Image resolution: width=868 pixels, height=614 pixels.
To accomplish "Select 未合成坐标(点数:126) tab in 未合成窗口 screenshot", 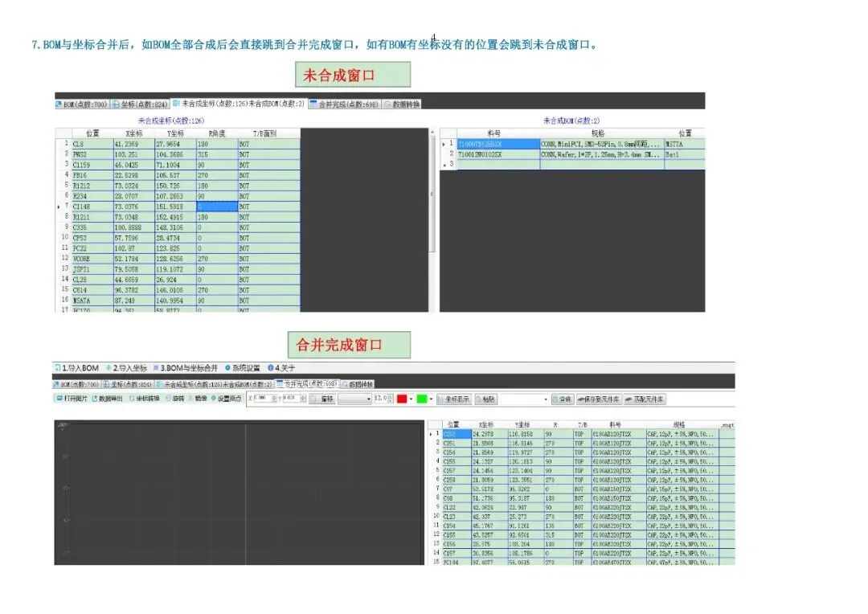I will pos(238,104).
